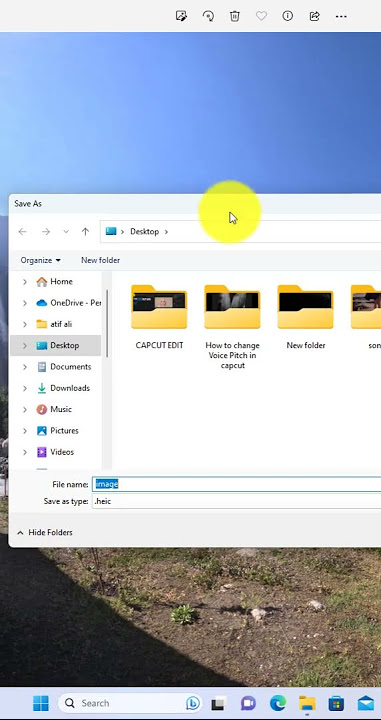Image resolution: width=381 pixels, height=720 pixels.
Task: Open the Windows Start menu
Action: click(x=40, y=703)
